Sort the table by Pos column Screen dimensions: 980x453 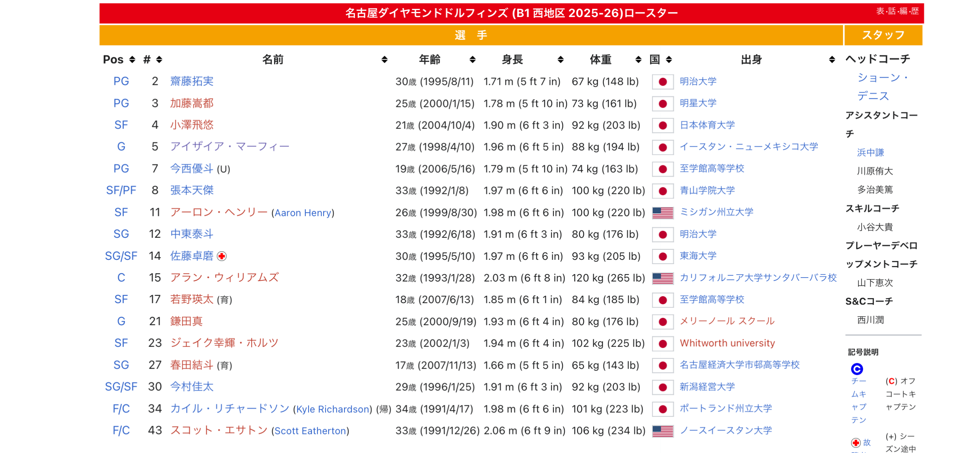(x=132, y=60)
